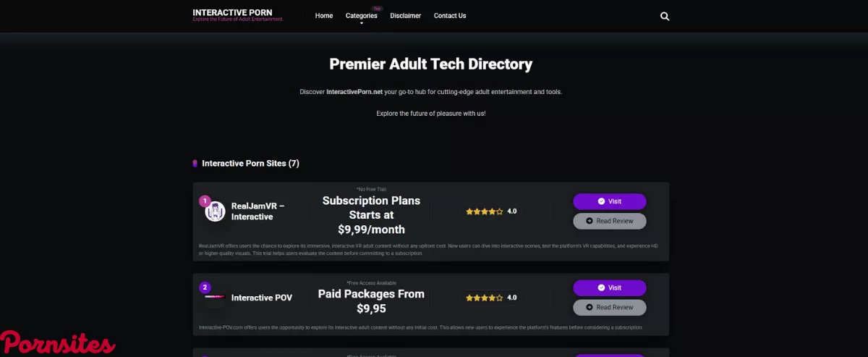Image resolution: width=868 pixels, height=357 pixels.
Task: Click the number 1 rank badge
Action: (205, 201)
